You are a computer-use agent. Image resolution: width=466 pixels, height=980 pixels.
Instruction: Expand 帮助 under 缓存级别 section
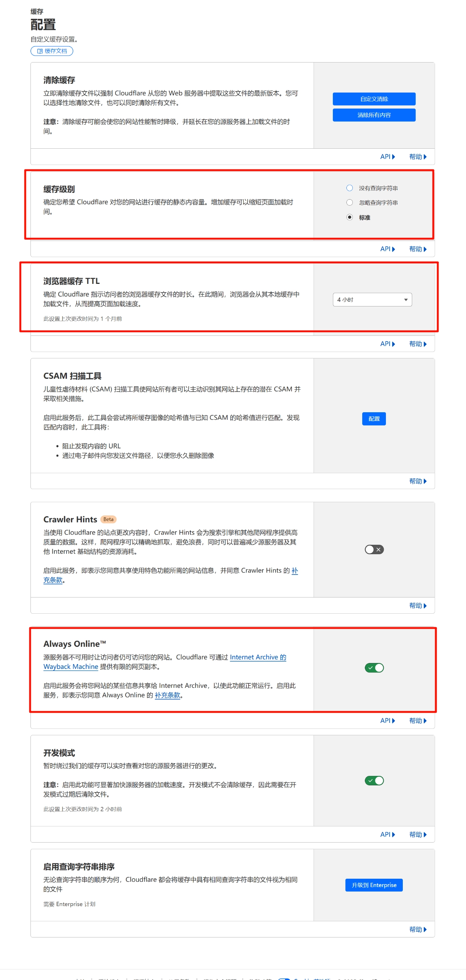pos(418,249)
